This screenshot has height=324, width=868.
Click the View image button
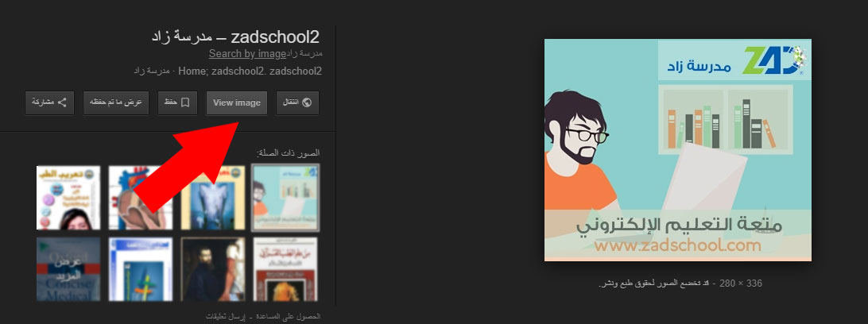coord(236,103)
